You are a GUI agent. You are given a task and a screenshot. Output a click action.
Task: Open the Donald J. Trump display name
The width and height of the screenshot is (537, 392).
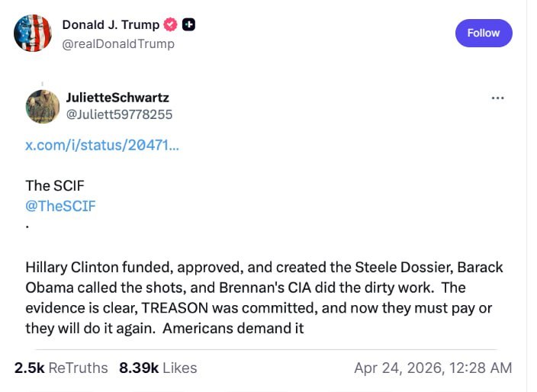(111, 24)
